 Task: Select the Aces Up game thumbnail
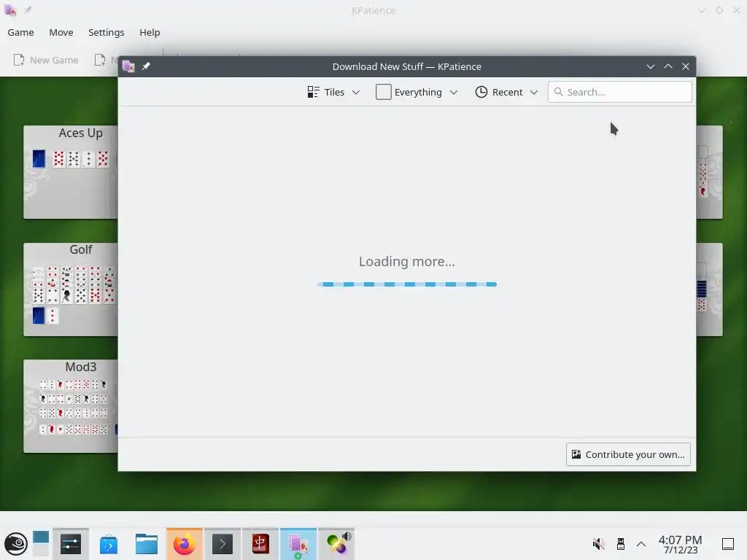71,172
